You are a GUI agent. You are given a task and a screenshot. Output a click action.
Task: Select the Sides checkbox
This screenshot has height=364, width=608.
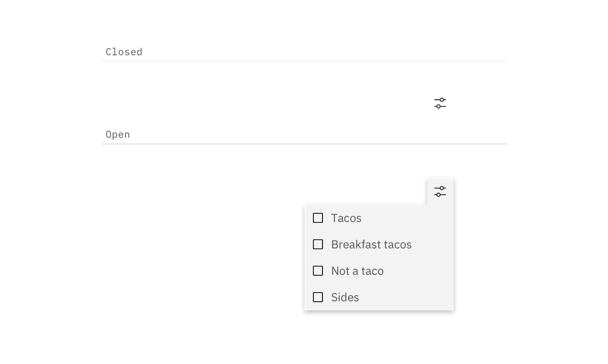tap(318, 297)
